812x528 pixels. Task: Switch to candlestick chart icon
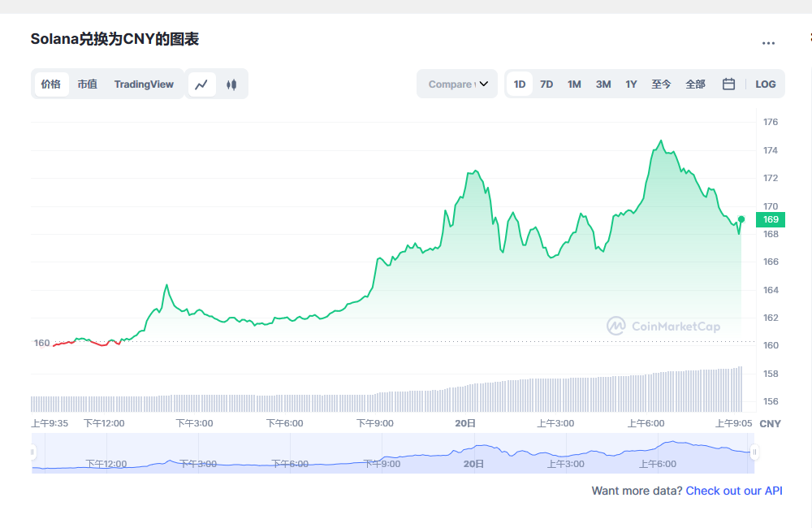tap(231, 84)
